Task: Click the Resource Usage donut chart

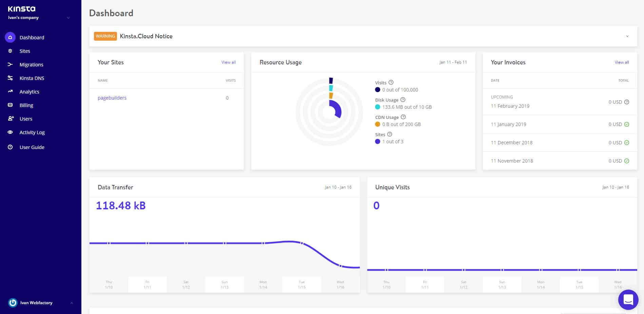Action: pos(329,112)
